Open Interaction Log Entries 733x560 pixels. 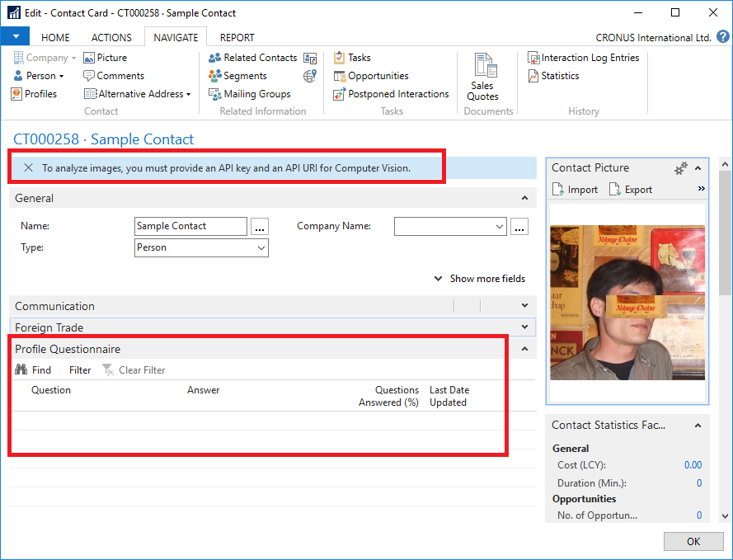(x=583, y=58)
